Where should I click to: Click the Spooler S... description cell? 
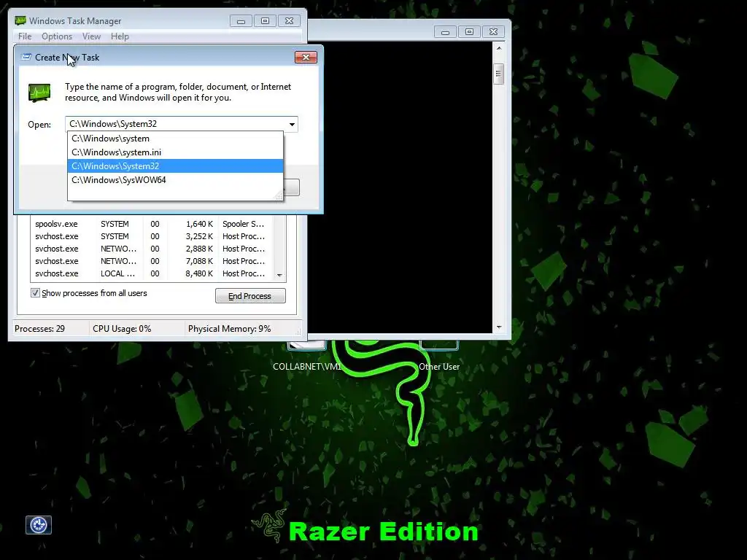tap(244, 224)
